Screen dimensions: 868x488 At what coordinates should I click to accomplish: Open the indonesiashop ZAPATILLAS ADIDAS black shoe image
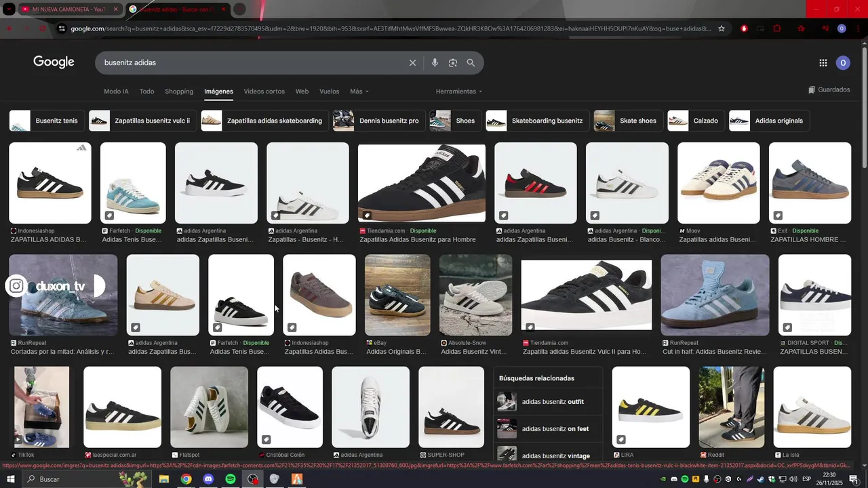click(50, 183)
